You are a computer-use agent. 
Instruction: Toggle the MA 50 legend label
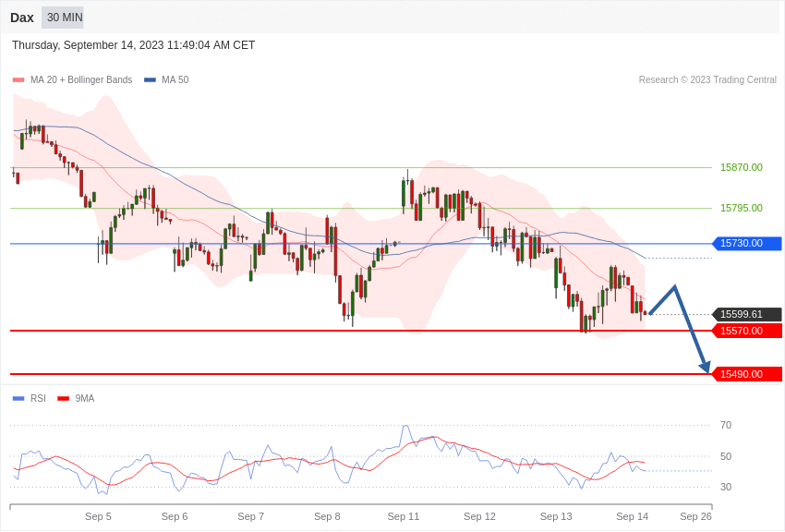point(175,80)
